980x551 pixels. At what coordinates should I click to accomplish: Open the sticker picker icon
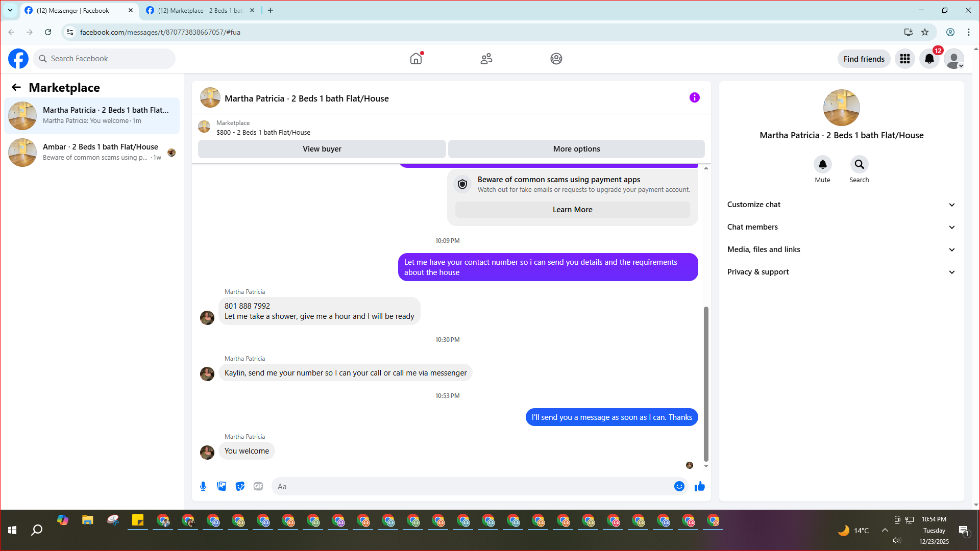point(240,486)
